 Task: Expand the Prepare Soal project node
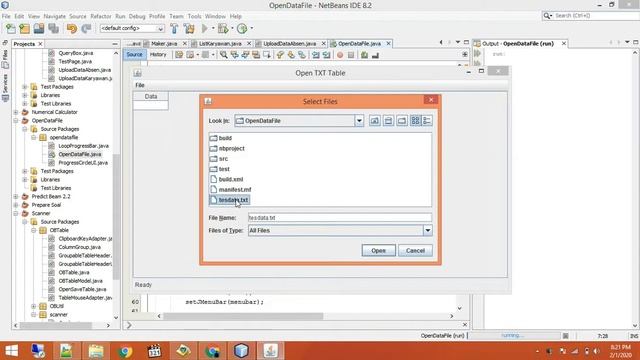16,205
